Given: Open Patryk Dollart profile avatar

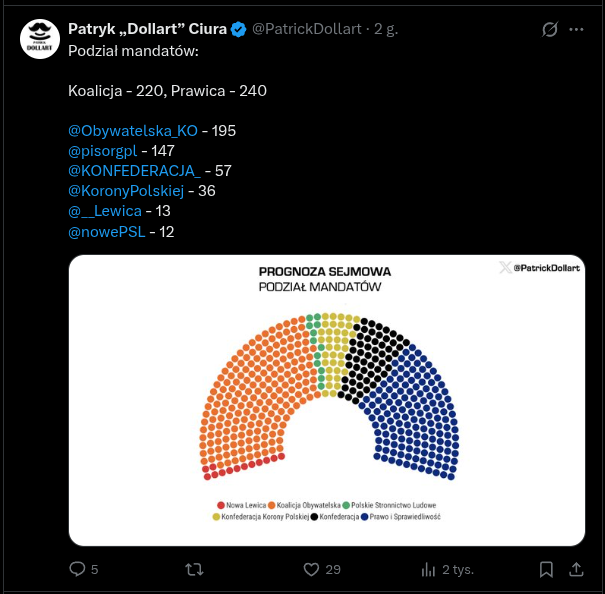Looking at the screenshot, I should tap(40, 39).
